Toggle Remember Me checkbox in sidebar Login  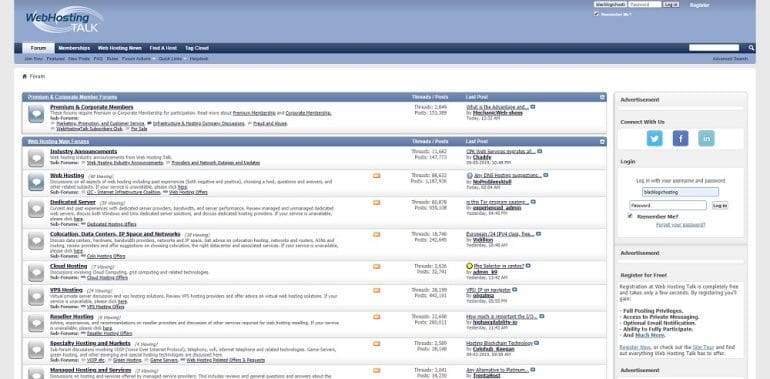[x=630, y=216]
